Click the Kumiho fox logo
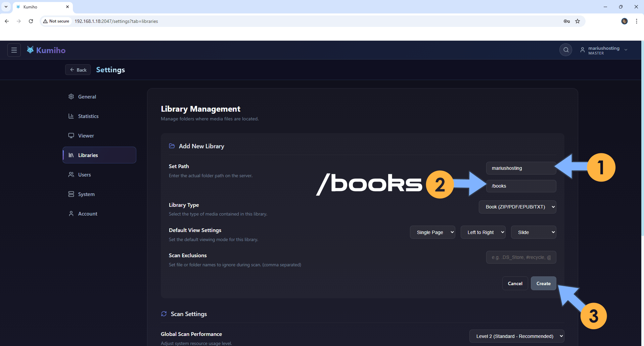Screen dimensions: 644x346 30,50
